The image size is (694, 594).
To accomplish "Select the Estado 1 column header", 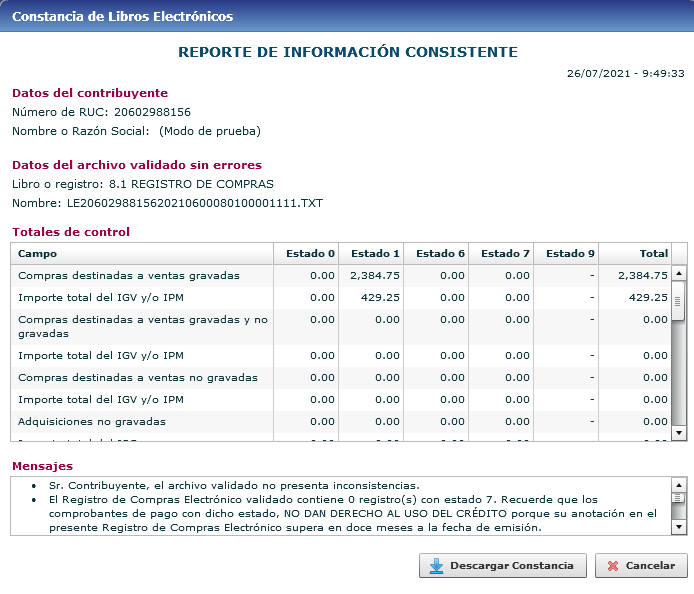I will [371, 254].
